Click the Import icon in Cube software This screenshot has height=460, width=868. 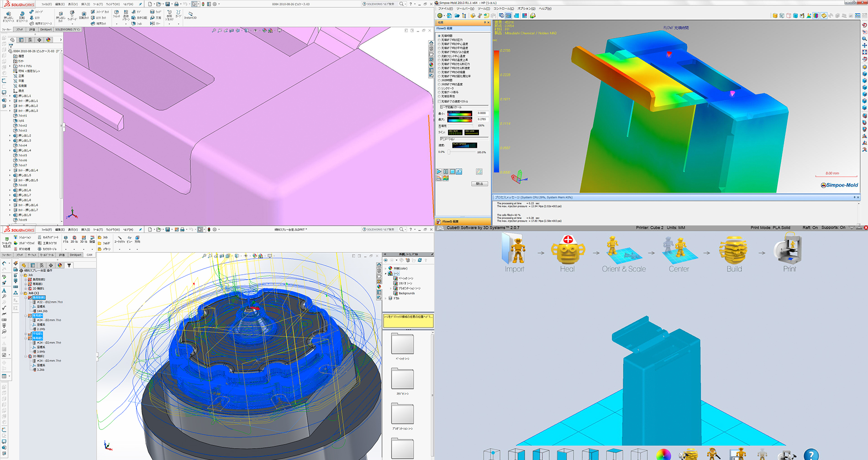coord(515,248)
